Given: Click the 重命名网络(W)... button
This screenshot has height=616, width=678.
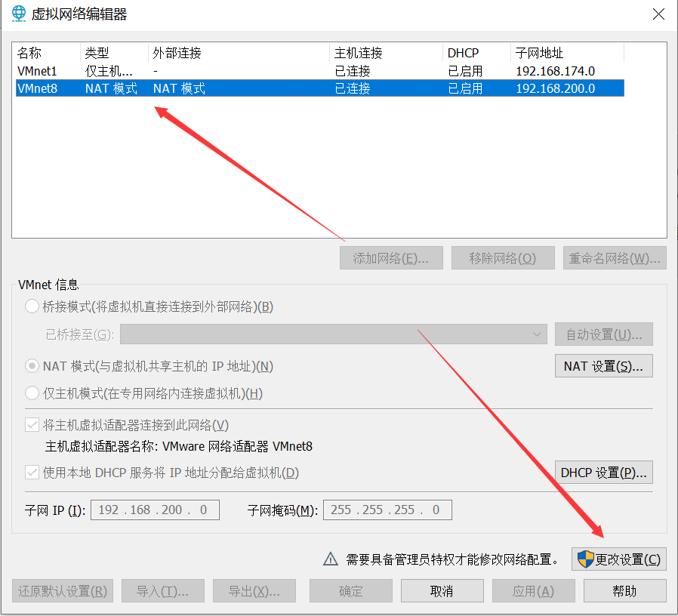Looking at the screenshot, I should (x=615, y=258).
